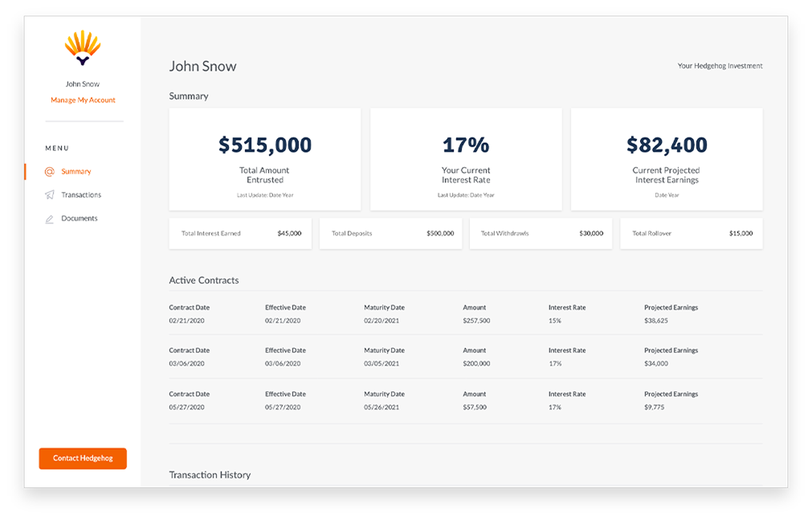
Task: Click the Total Rollover tile
Action: tap(691, 234)
